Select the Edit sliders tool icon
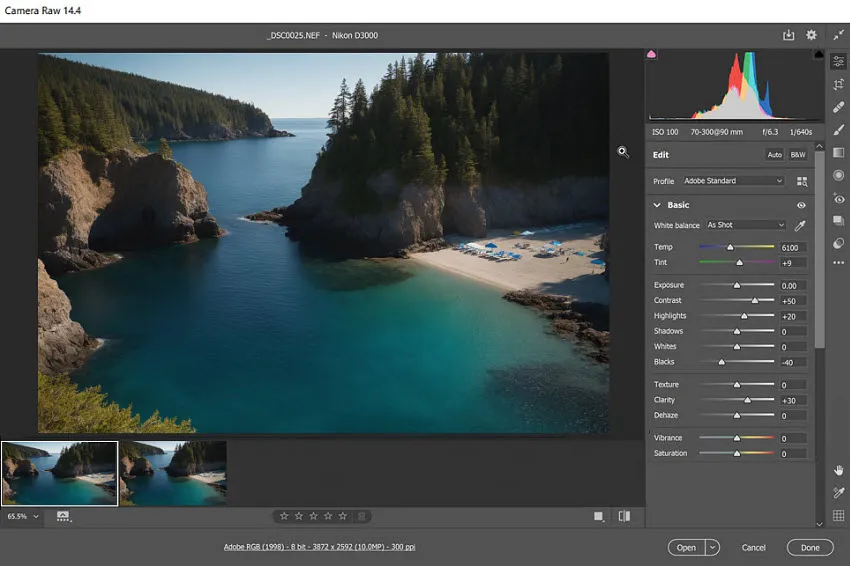 pyautogui.click(x=838, y=61)
